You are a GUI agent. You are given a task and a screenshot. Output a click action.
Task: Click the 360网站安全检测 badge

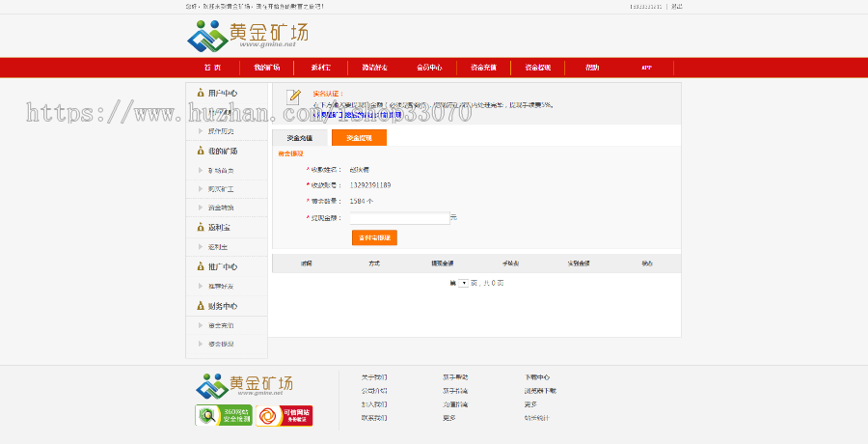pos(224,415)
